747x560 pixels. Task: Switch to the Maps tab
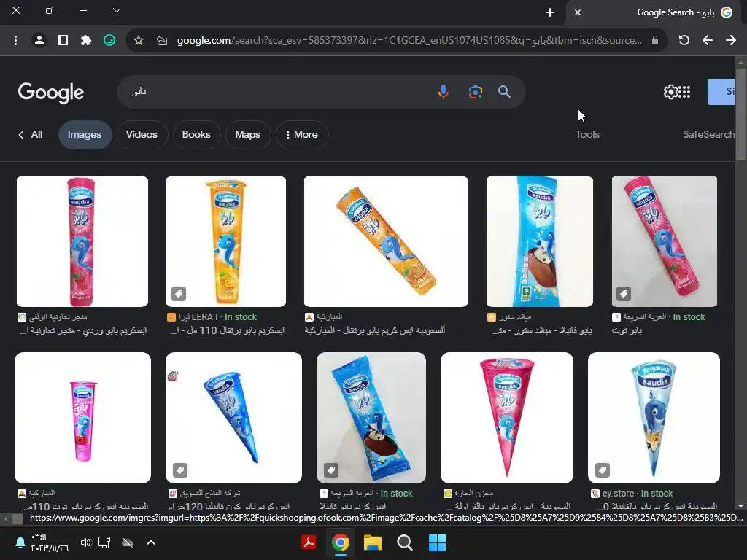[248, 135]
